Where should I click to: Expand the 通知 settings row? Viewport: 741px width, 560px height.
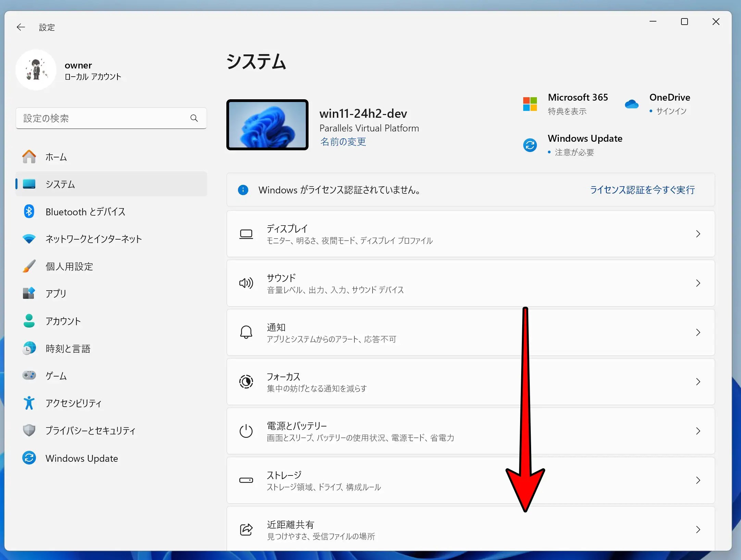(469, 332)
